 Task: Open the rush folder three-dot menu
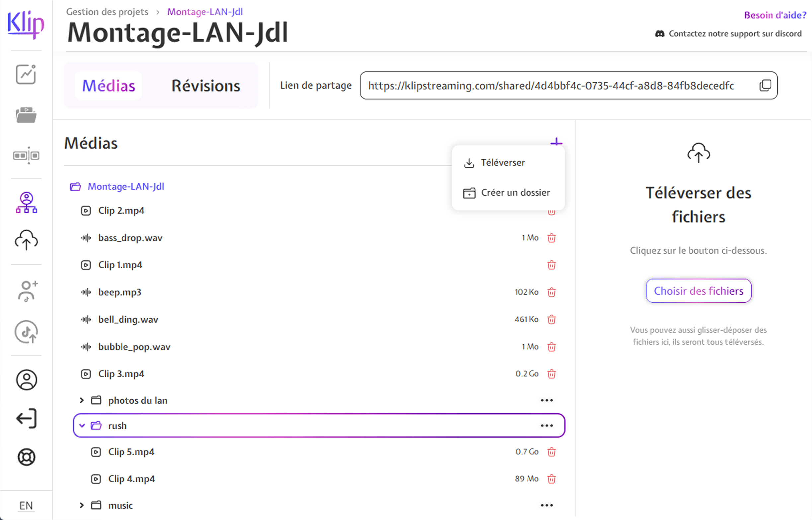pos(546,426)
